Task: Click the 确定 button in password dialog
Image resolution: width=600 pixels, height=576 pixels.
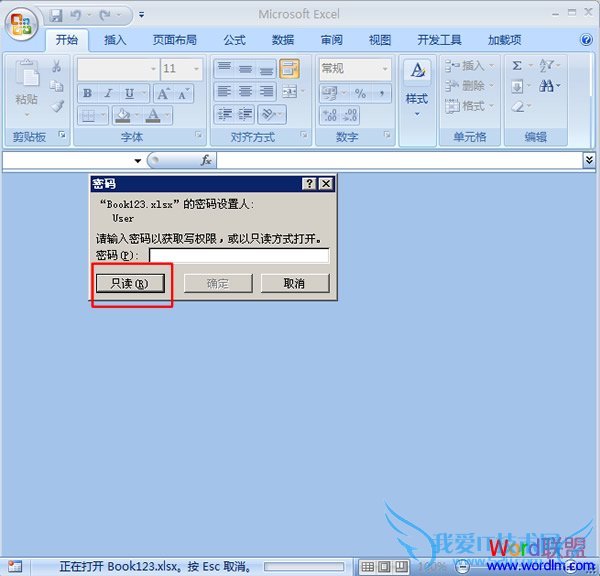Action: point(218,284)
